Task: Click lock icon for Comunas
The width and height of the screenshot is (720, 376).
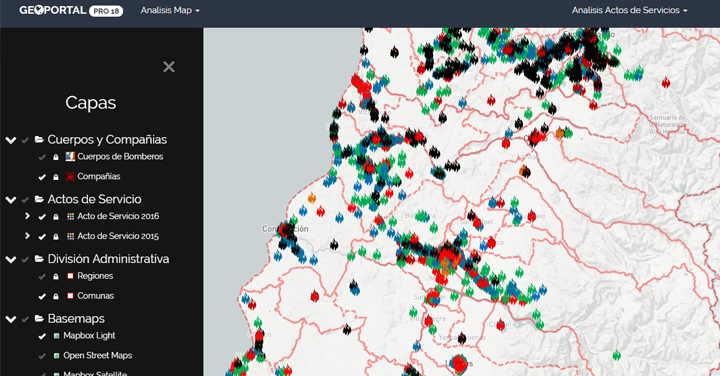Action: [56, 296]
